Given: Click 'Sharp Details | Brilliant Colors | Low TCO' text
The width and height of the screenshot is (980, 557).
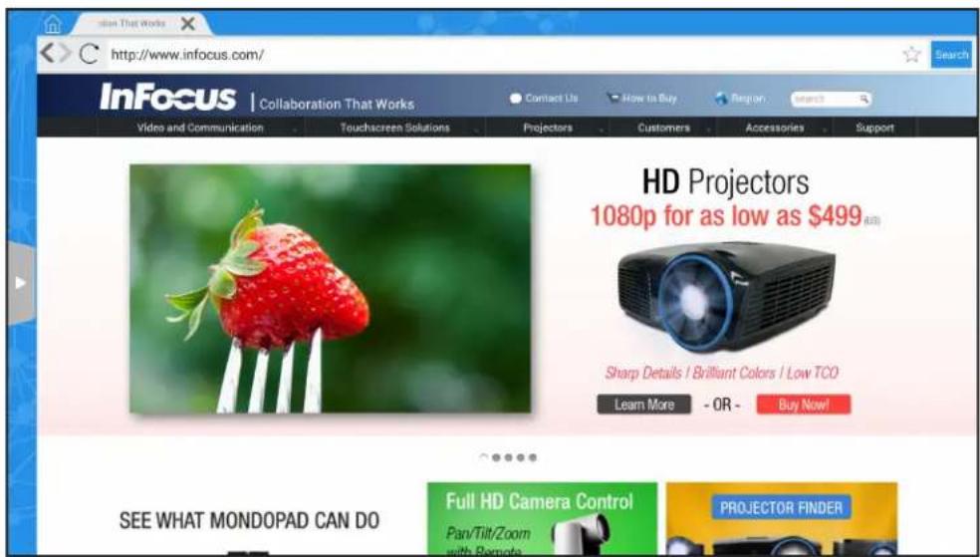Looking at the screenshot, I should (721, 374).
